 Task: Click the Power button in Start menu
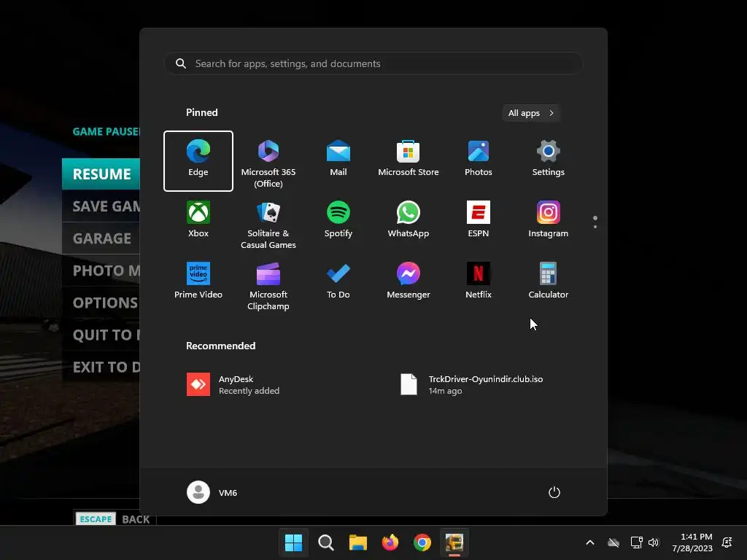pyautogui.click(x=554, y=492)
